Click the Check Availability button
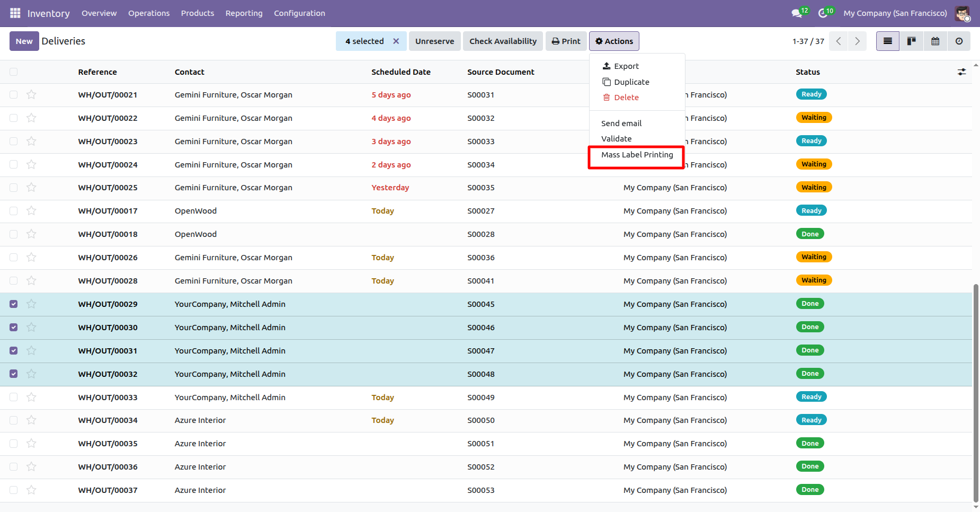Screen dimensions: 980x512 [503, 41]
